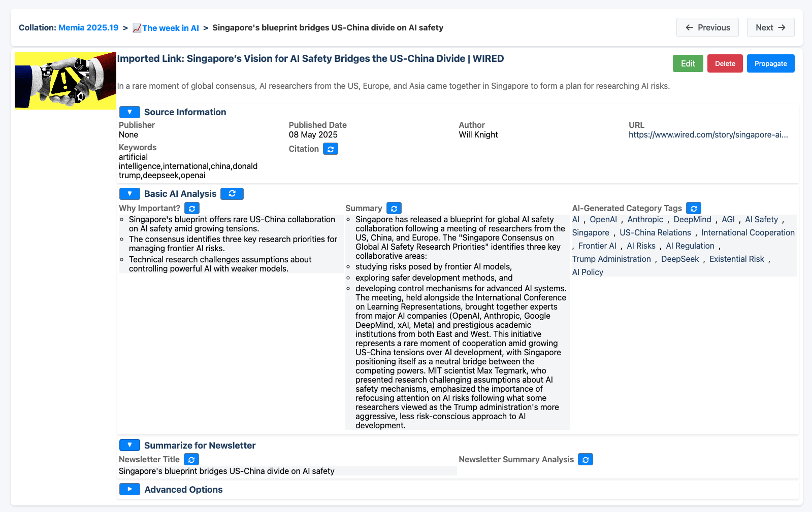The height and width of the screenshot is (512, 812).
Task: Go to the Next article
Action: 770,28
